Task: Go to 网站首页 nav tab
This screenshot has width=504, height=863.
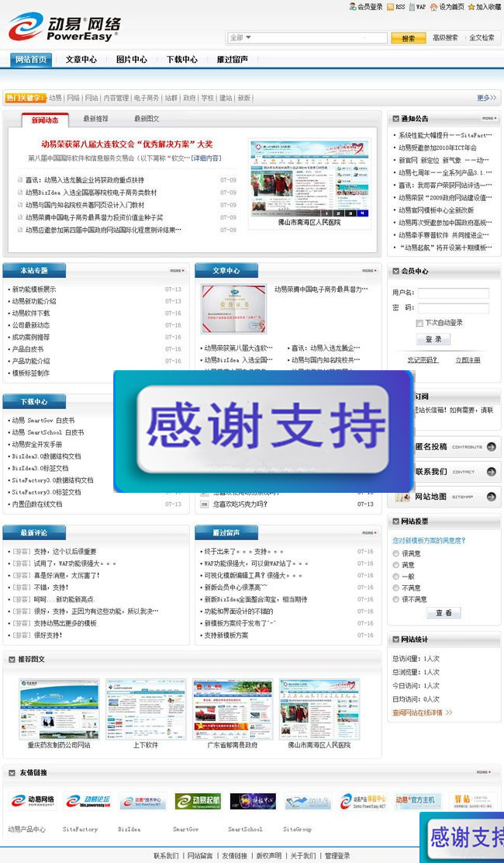Action: [31, 60]
